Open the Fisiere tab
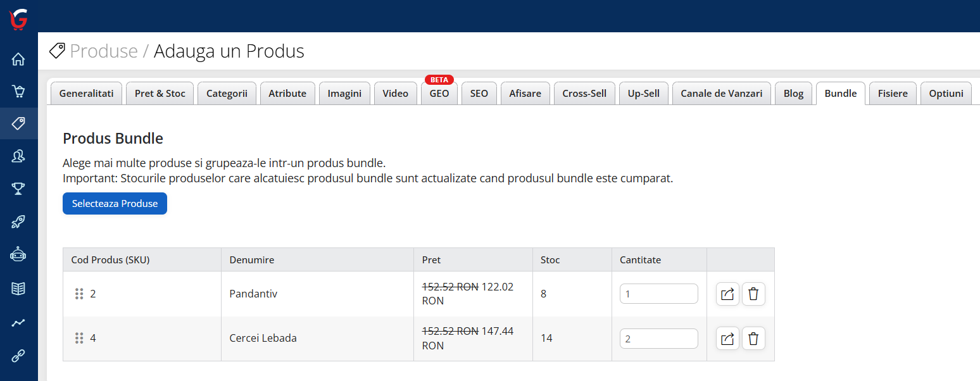 893,94
